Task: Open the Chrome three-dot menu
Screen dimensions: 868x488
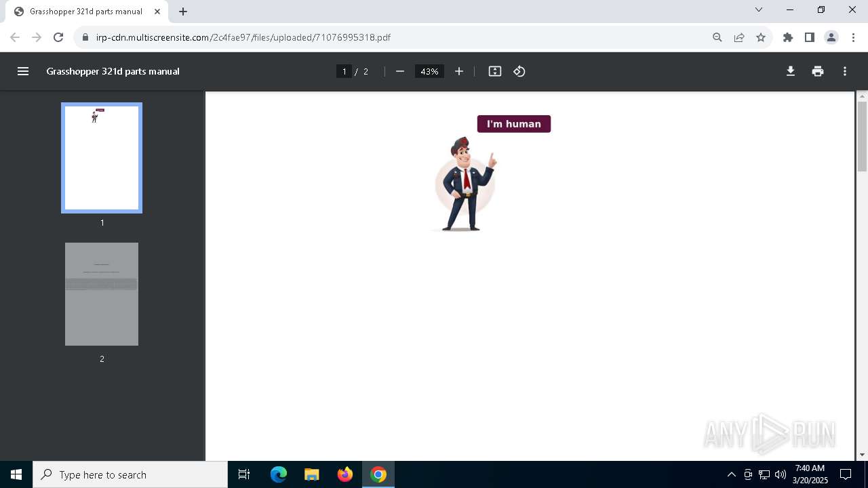Action: [853, 37]
